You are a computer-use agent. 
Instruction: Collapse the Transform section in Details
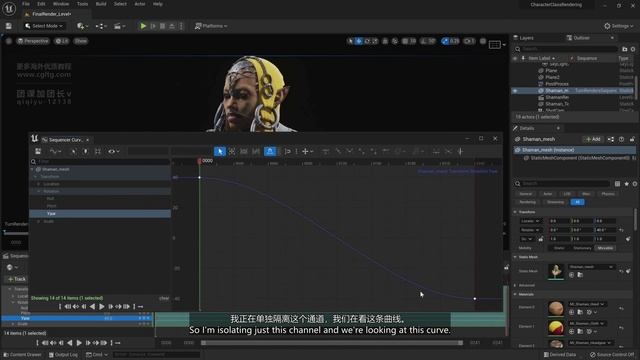pyautogui.click(x=515, y=212)
